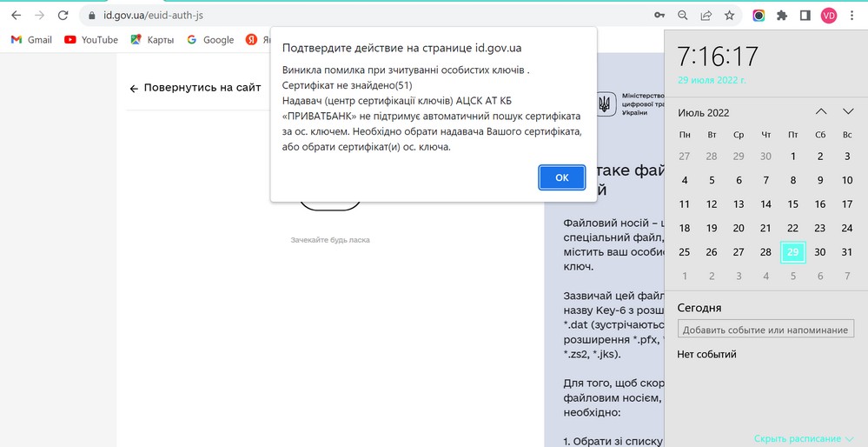Select July 18 in the calendar

click(x=685, y=228)
